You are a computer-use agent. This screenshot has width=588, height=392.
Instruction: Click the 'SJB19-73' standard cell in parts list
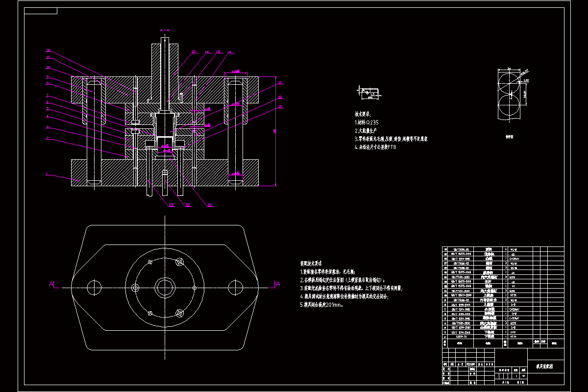coord(461,337)
